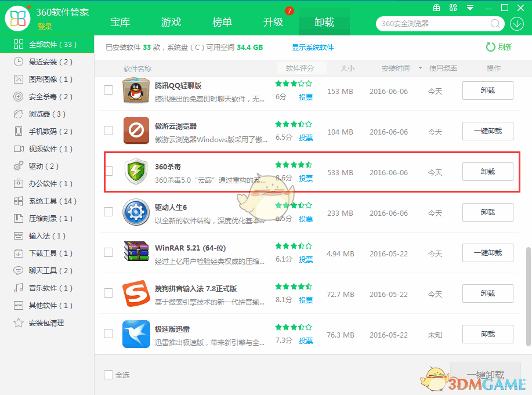The width and height of the screenshot is (532, 395).
Task: Sort by 软件评分 column header
Action: point(300,68)
